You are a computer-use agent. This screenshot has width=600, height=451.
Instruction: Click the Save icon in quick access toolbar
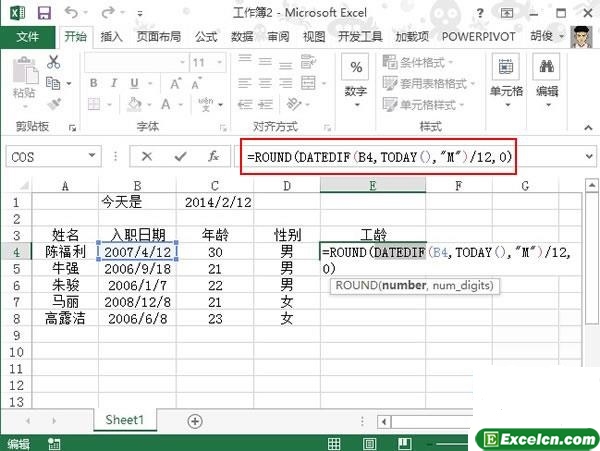(45, 14)
